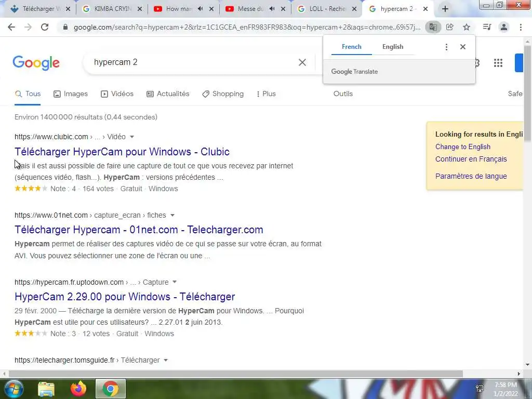
Task: Click 'Paramètres de langue' link
Action: tap(471, 177)
